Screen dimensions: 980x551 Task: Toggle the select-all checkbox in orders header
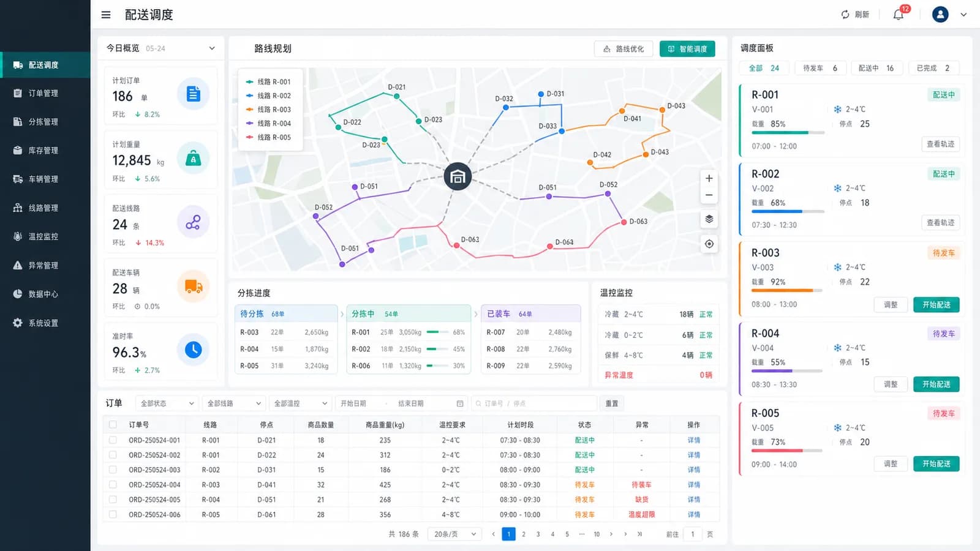click(113, 424)
